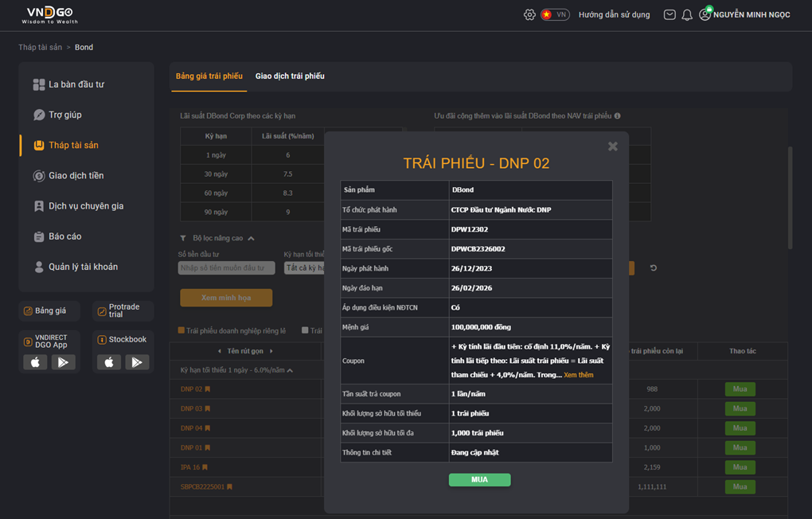
Task: Click the page vertical scrollbar
Action: click(790, 198)
